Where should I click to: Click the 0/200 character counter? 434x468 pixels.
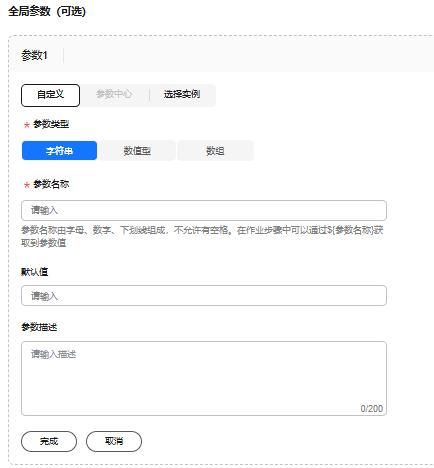point(372,409)
